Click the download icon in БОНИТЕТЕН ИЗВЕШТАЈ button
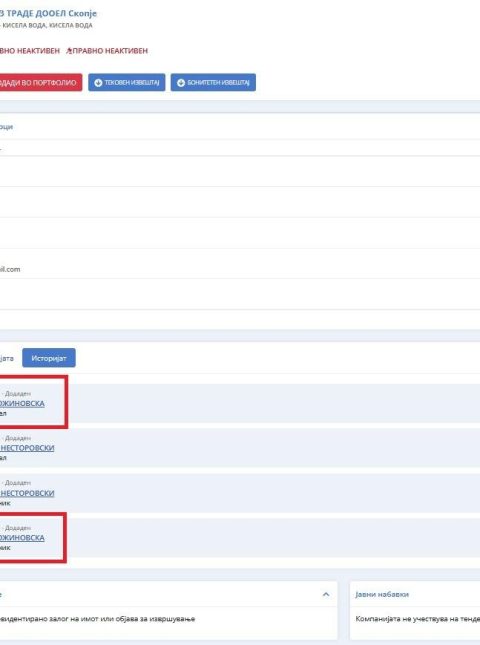The height and width of the screenshot is (645, 480). (181, 83)
